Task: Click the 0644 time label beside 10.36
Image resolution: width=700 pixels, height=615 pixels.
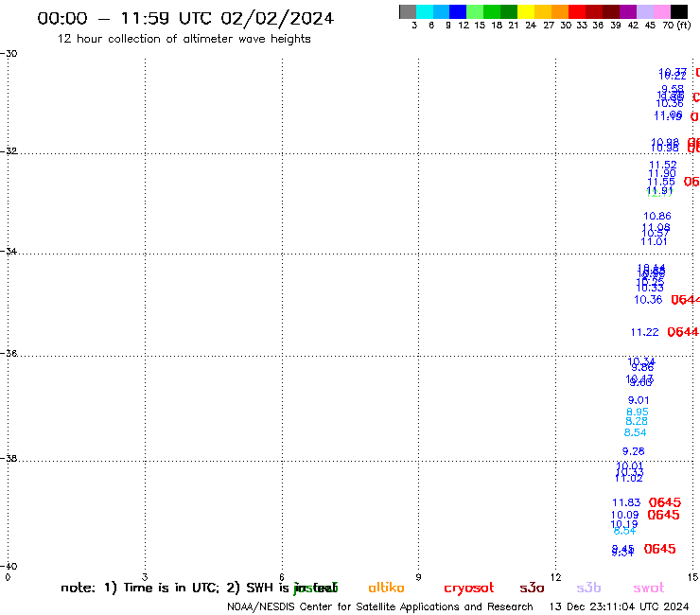Action: 685,300
